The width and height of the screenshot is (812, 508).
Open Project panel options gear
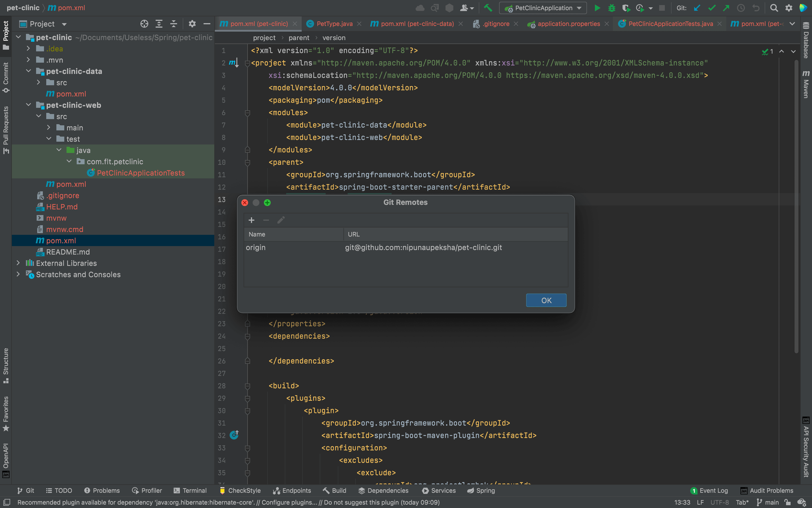pyautogui.click(x=192, y=24)
